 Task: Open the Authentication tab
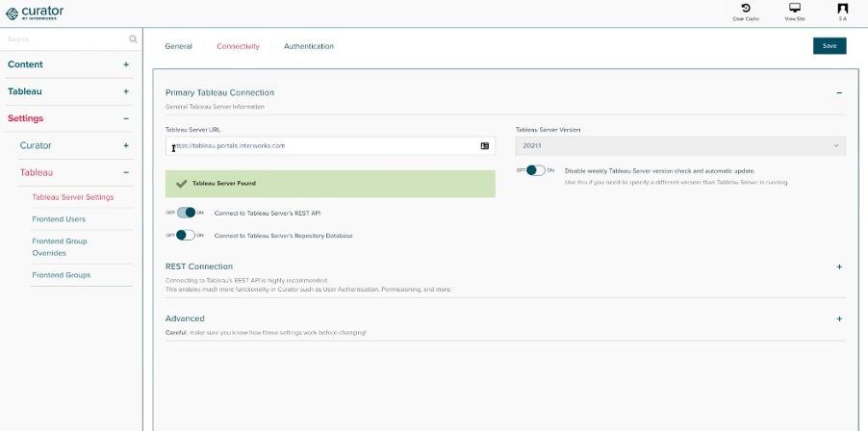point(309,46)
